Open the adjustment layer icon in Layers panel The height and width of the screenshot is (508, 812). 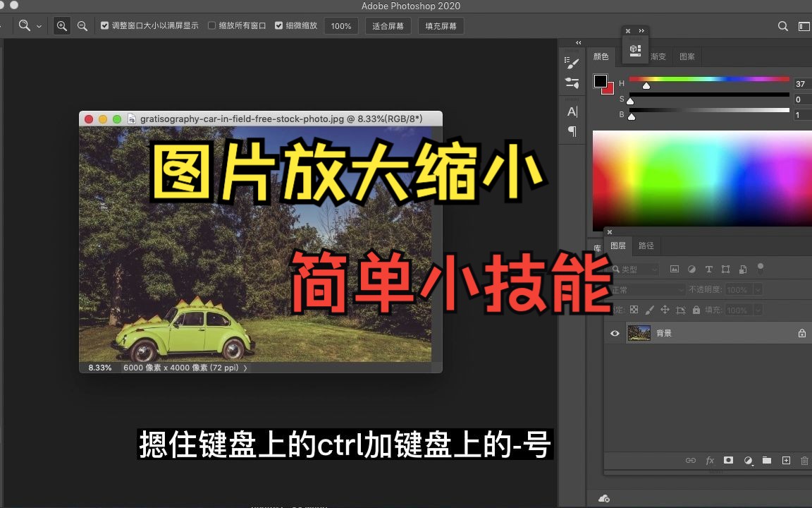(749, 460)
